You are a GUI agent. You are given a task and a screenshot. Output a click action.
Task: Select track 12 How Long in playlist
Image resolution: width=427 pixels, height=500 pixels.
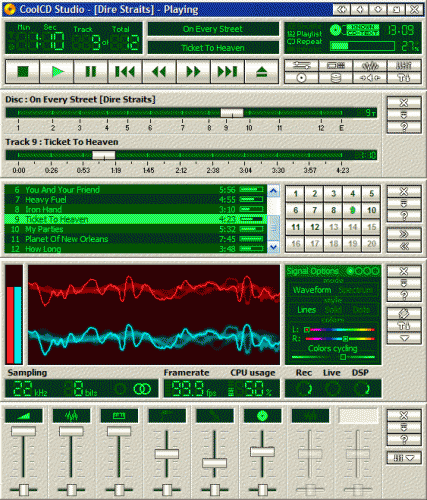pos(135,249)
